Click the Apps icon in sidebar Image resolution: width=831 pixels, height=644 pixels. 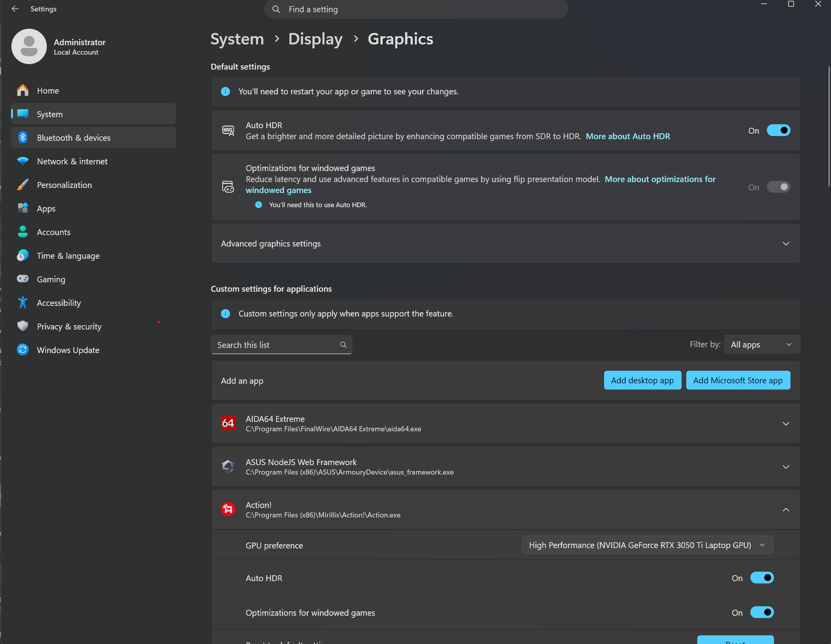[23, 208]
